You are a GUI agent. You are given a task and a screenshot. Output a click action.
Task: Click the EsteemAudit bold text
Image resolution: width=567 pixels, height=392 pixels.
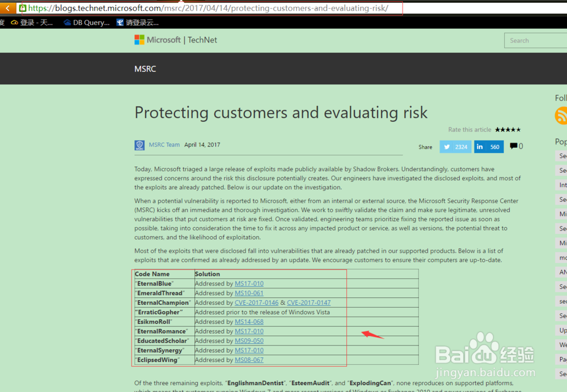311,383
